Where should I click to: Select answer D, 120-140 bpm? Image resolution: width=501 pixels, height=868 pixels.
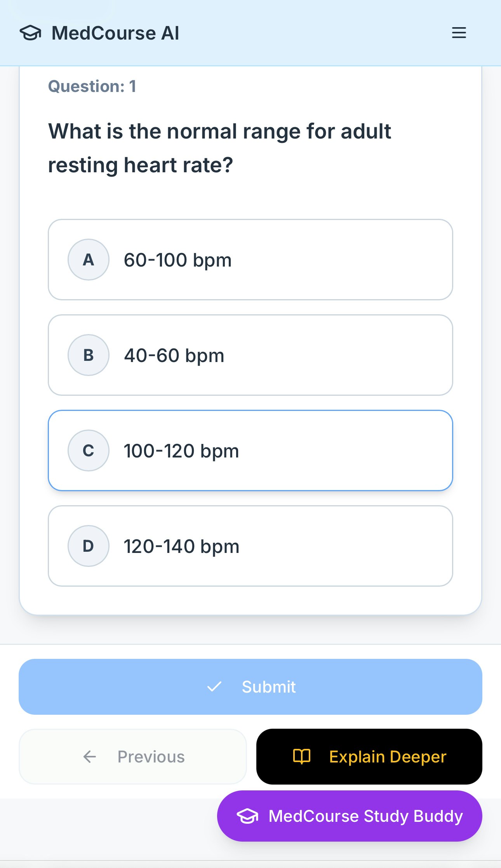pos(250,546)
